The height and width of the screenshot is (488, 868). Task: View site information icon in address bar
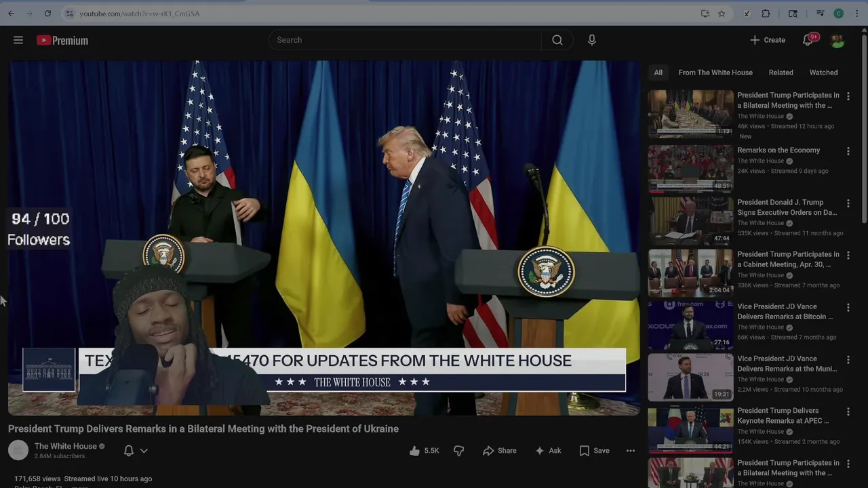[69, 14]
